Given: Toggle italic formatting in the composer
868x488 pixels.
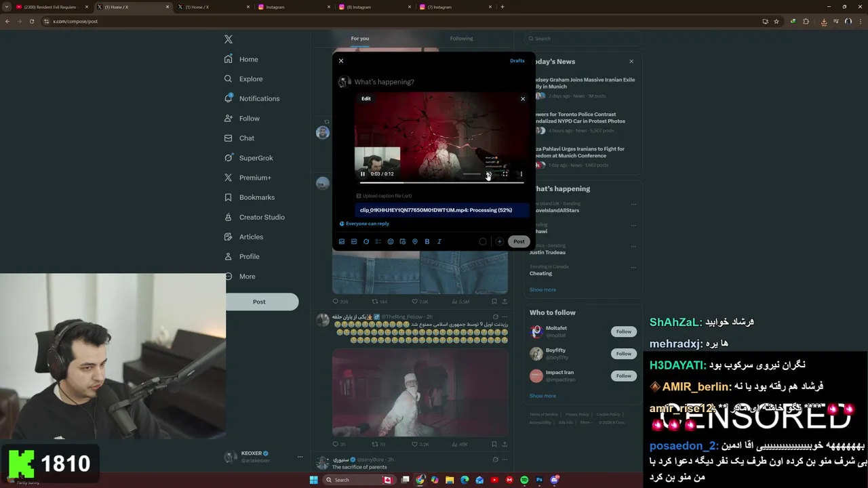Looking at the screenshot, I should (x=439, y=241).
